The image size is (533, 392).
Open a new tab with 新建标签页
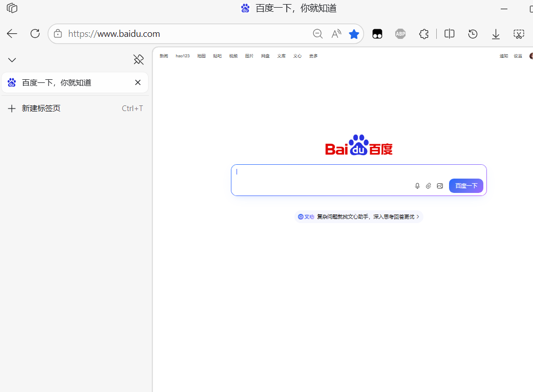(x=41, y=108)
